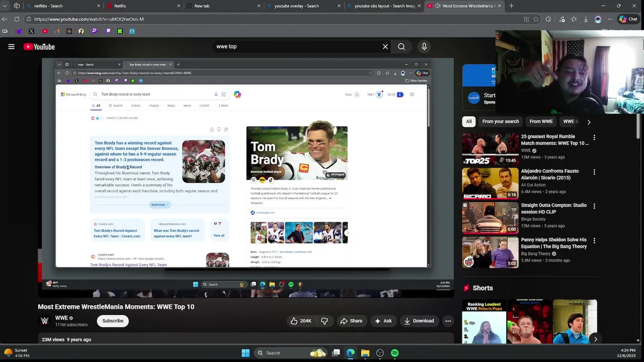Open the YouTube guide hamburger menu

point(11,47)
